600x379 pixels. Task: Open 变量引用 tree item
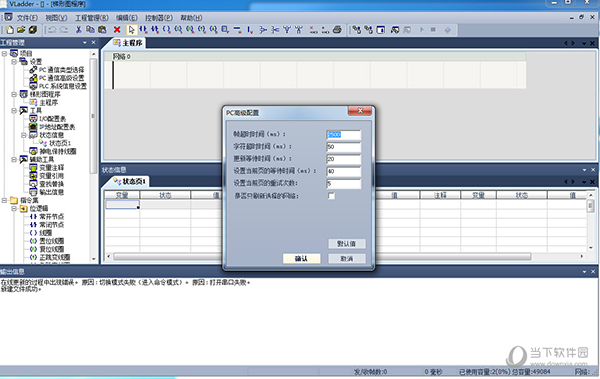pyautogui.click(x=51, y=176)
